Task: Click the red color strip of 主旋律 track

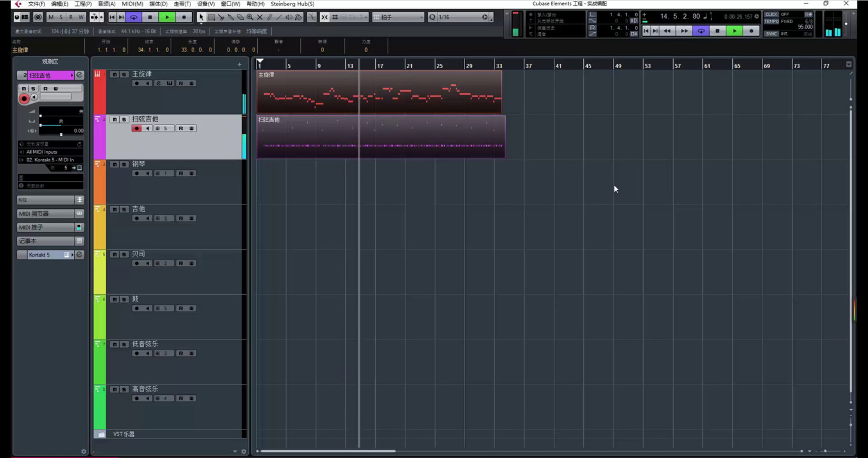Action: pos(99,92)
